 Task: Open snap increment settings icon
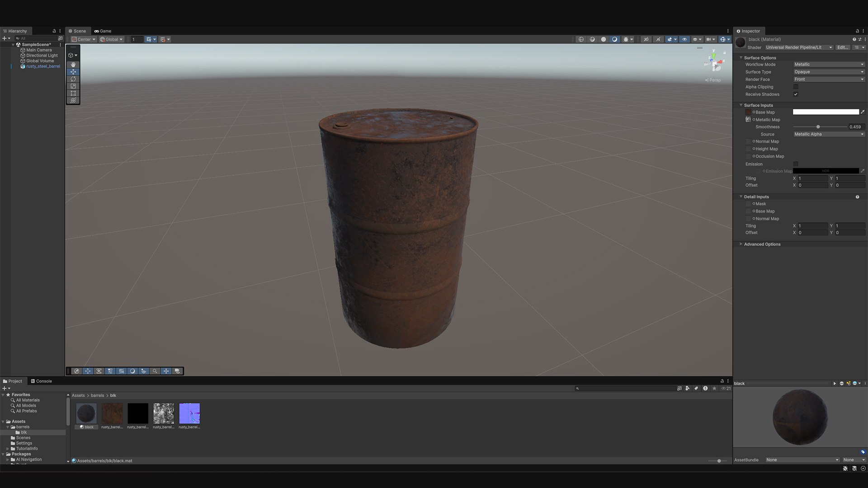tap(163, 39)
